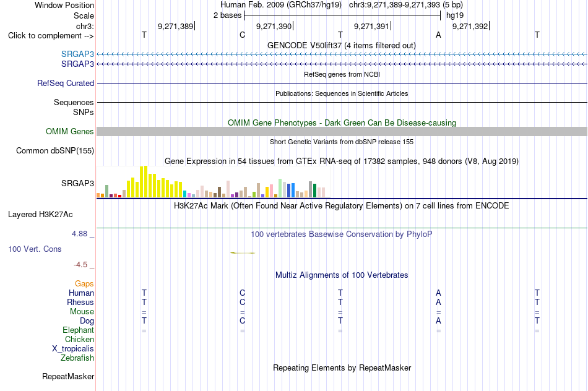
Task: Select the Rhesus species label
Action: (80, 303)
